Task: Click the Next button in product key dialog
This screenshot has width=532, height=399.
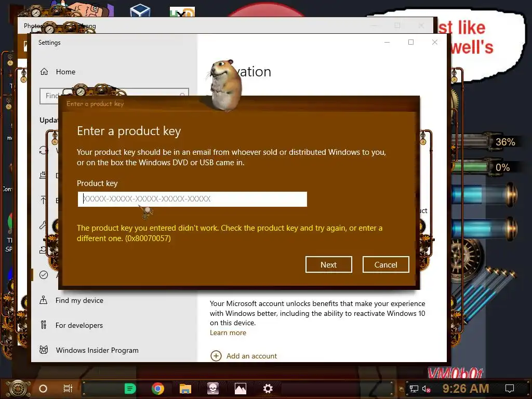Action: (328, 264)
